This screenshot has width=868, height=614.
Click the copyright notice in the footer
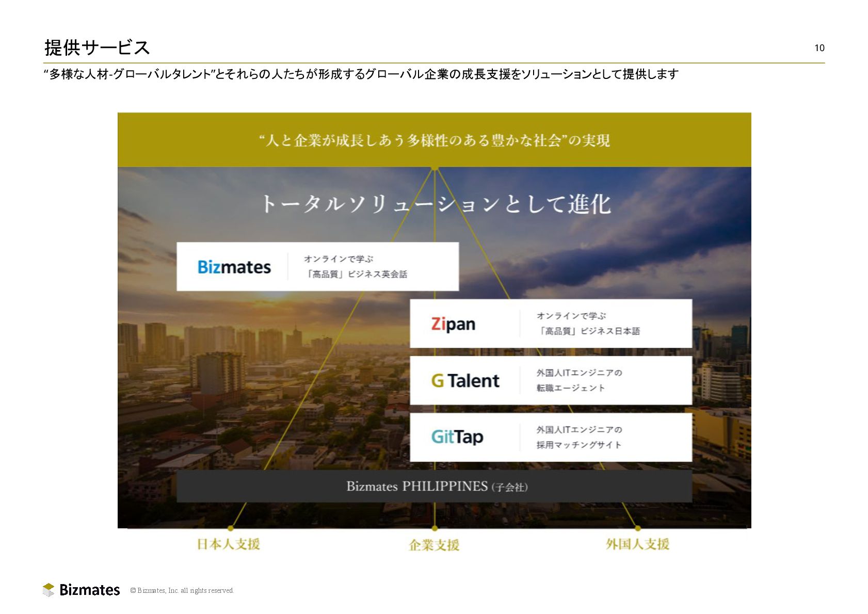[x=182, y=591]
